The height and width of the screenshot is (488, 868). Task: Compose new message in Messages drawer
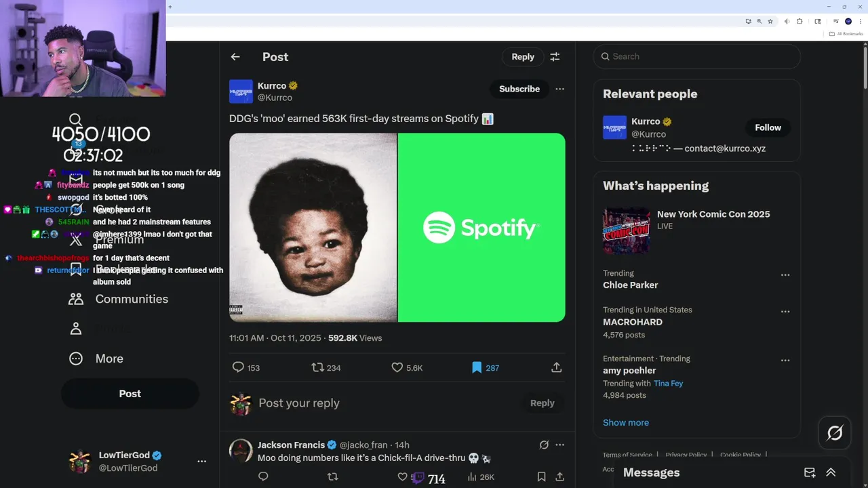click(x=810, y=472)
